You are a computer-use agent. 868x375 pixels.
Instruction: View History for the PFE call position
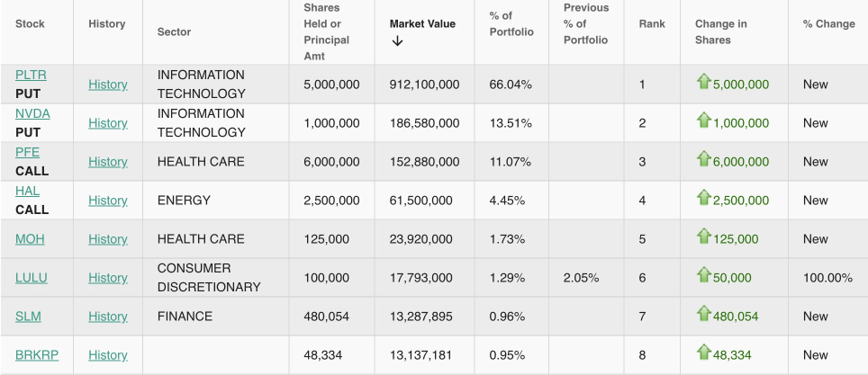(107, 162)
